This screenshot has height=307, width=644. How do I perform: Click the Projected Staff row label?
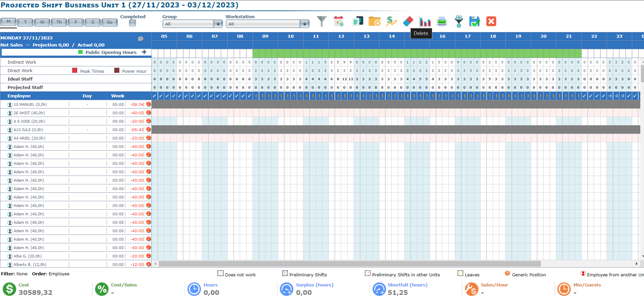25,87
